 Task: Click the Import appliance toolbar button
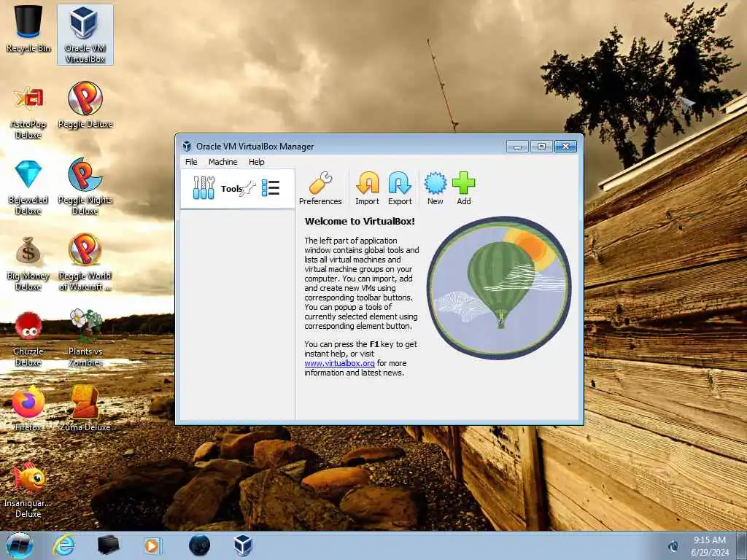click(368, 189)
